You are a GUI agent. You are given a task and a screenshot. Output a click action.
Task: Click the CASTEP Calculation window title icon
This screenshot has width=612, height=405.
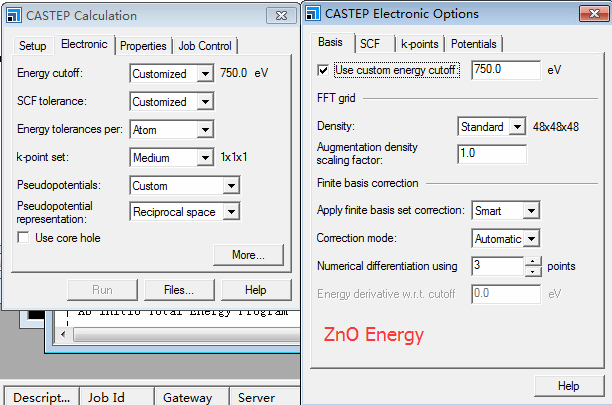[14, 16]
